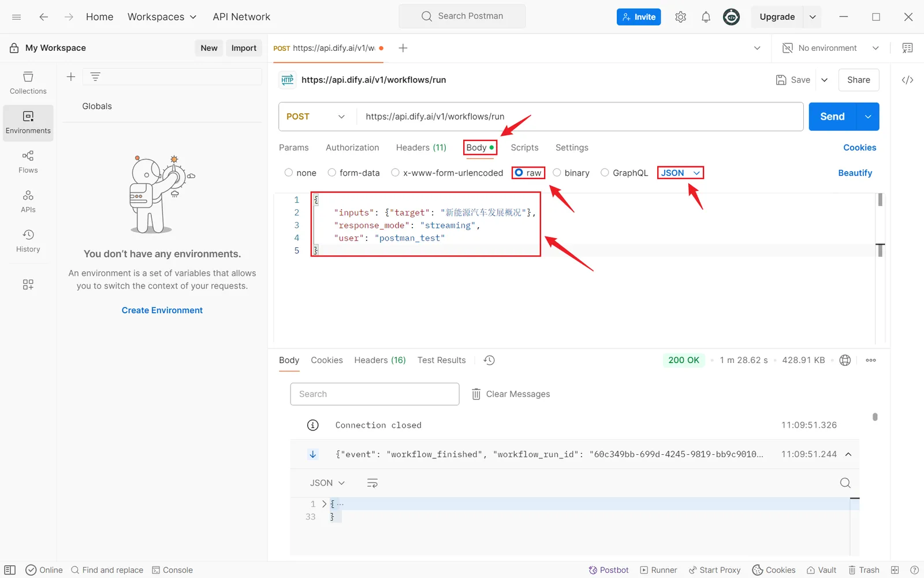Open the Save options dropdown arrow

[824, 80]
